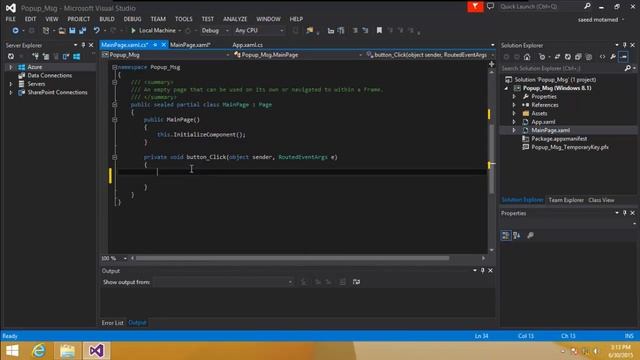
Task: Click the Home icon in Solution Explorer
Action: pos(527,57)
